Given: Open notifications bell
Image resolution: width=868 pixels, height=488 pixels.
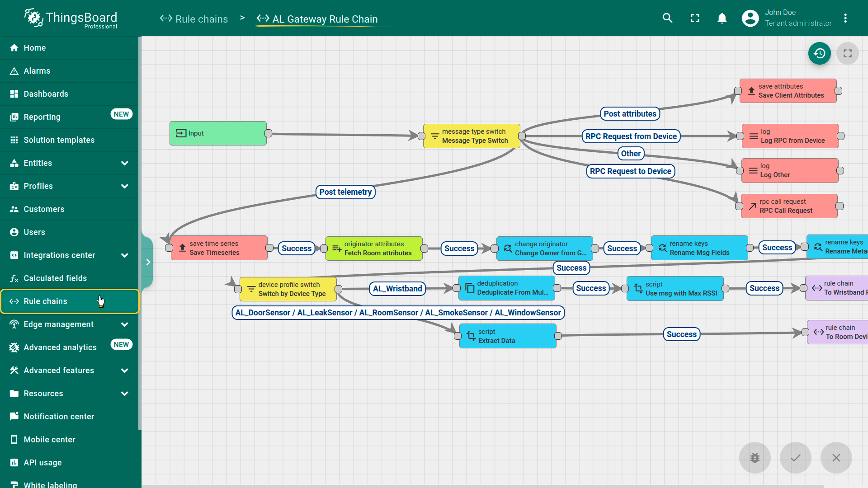Looking at the screenshot, I should pos(722,18).
